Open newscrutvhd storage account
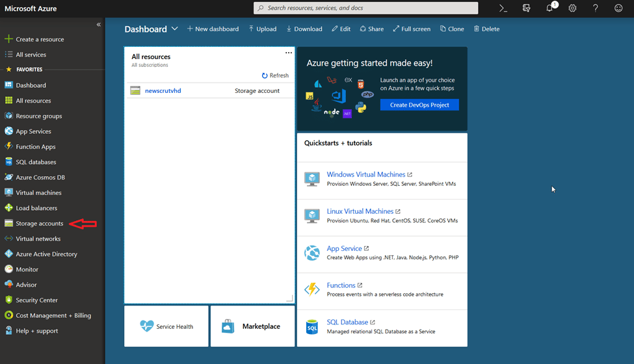This screenshot has width=634, height=364. [x=163, y=90]
